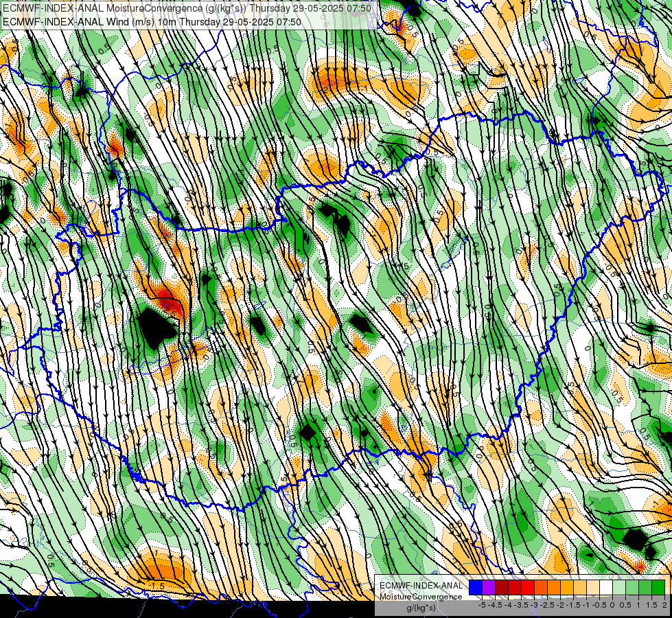Click the red swatch between -4 and -3.5
The image size is (672, 618).
[515, 588]
